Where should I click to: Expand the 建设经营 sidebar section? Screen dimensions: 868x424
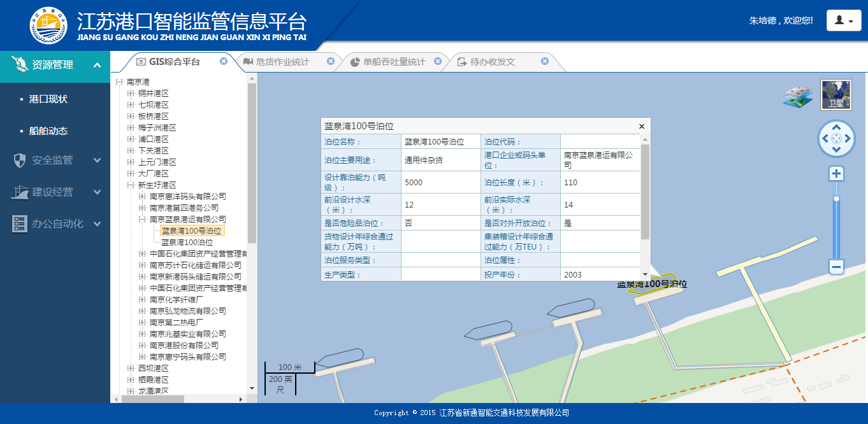coord(55,192)
